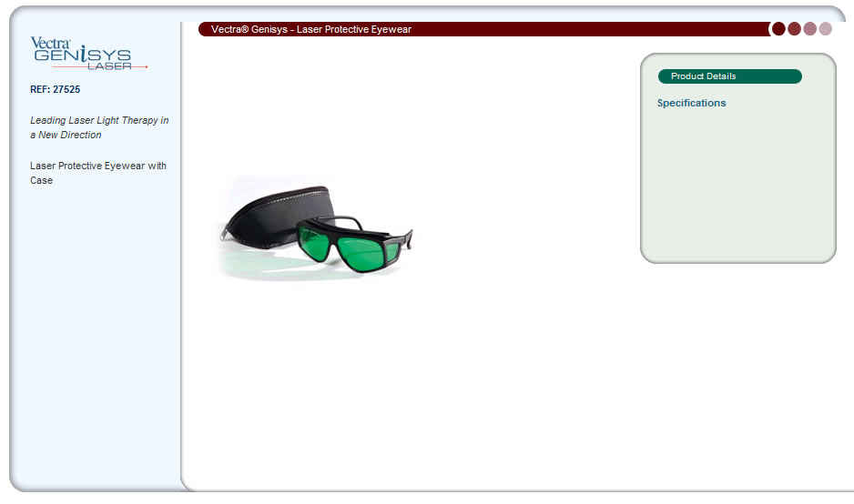This screenshot has height=504, width=854.
Task: Click 'Leading Laser Light Therapy in a New Direction'
Action: pos(99,127)
